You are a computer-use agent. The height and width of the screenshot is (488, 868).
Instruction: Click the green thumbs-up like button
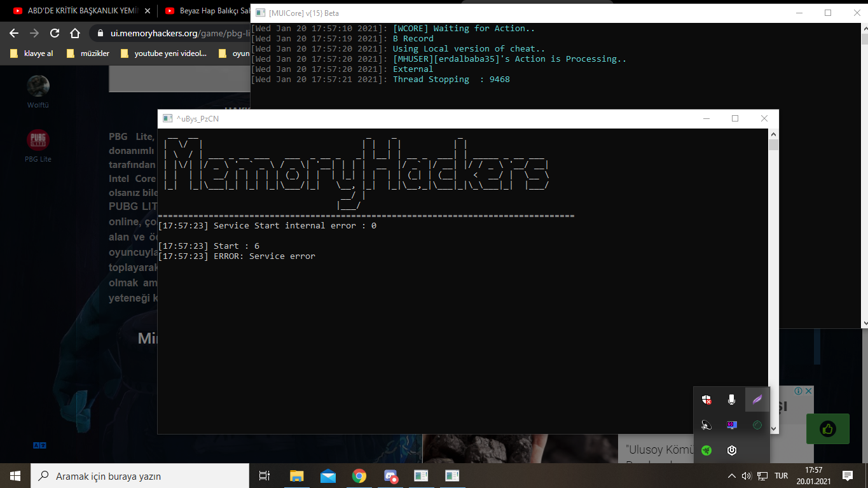point(827,429)
